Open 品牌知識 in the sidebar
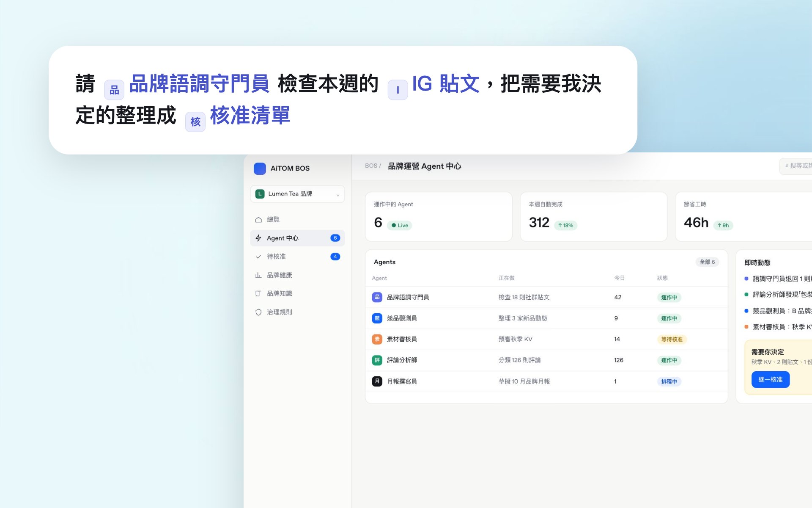 [297, 293]
